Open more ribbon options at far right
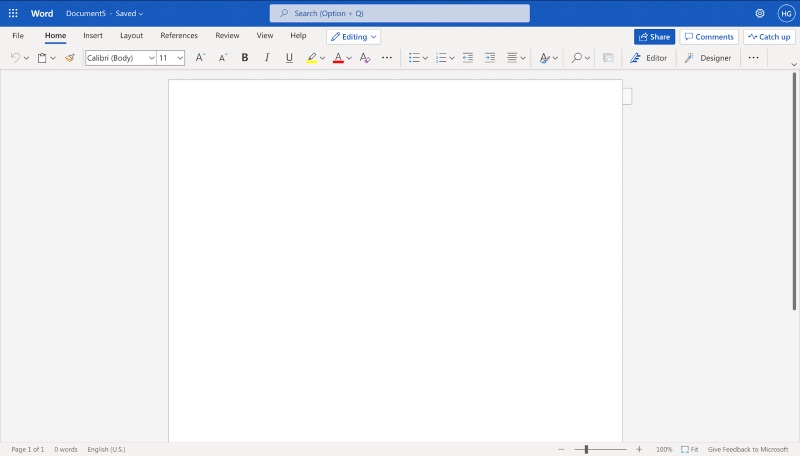 click(x=753, y=58)
